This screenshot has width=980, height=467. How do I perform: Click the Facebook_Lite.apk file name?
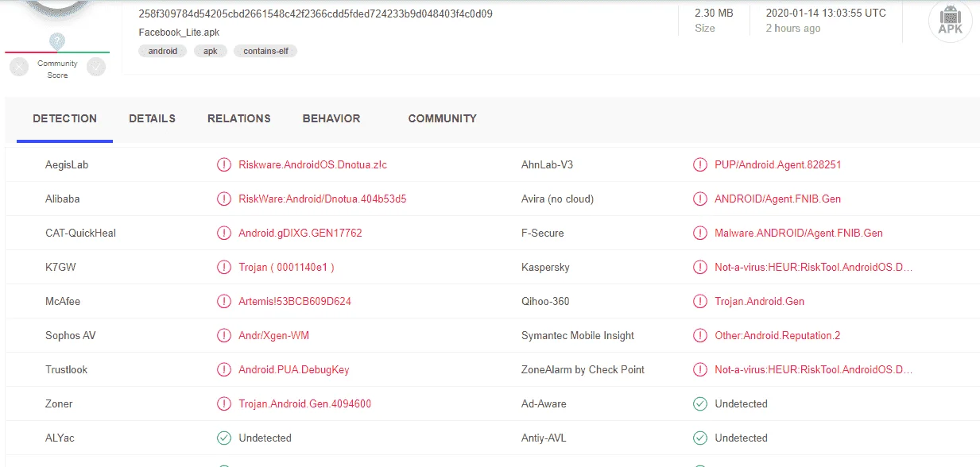coord(179,33)
